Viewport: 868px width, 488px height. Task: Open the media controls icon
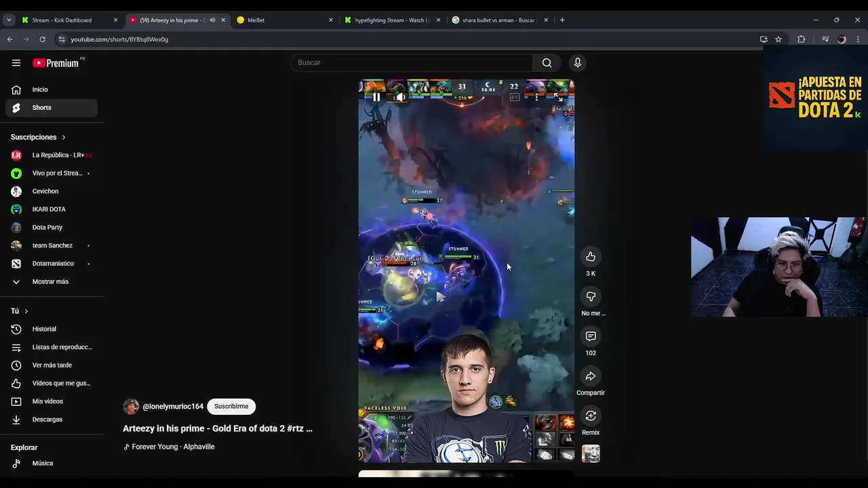(825, 39)
